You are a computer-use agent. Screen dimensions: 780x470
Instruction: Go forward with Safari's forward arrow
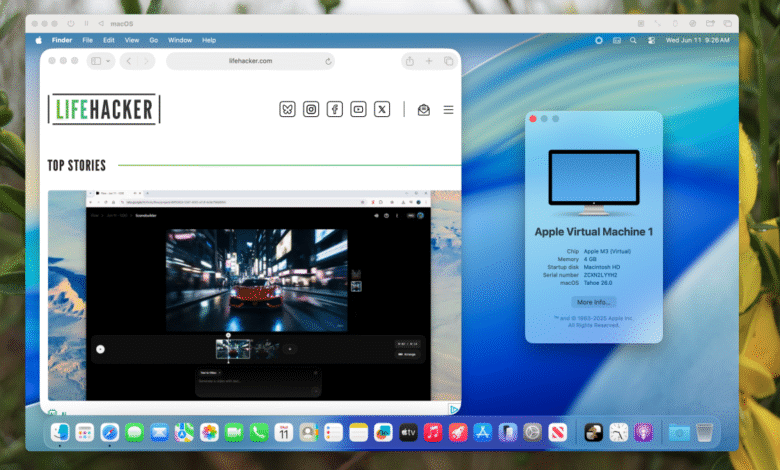(146, 61)
